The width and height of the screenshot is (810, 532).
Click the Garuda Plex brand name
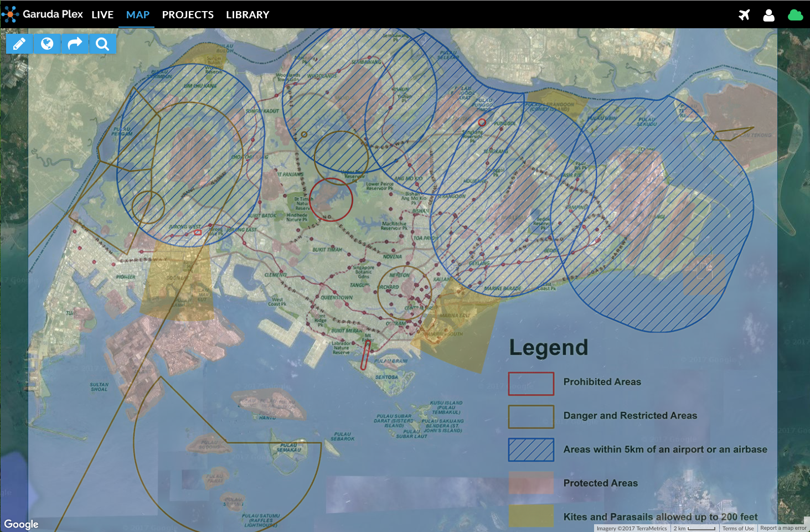53,14
